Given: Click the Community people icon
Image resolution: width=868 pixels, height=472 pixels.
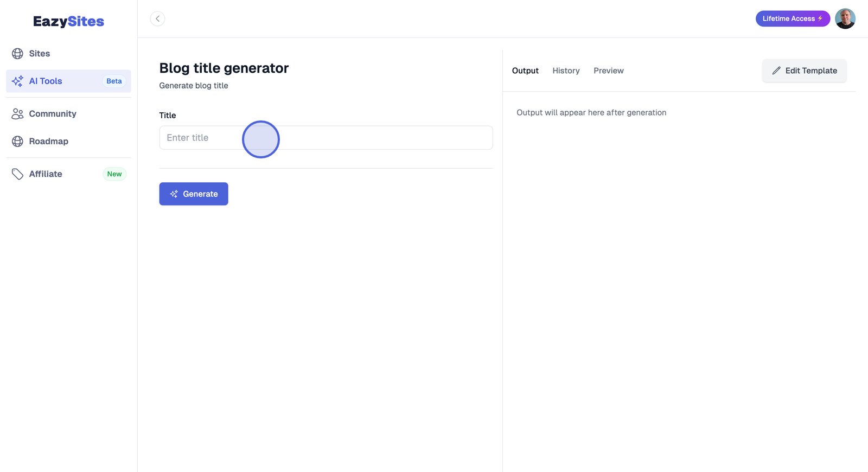Looking at the screenshot, I should (x=17, y=114).
